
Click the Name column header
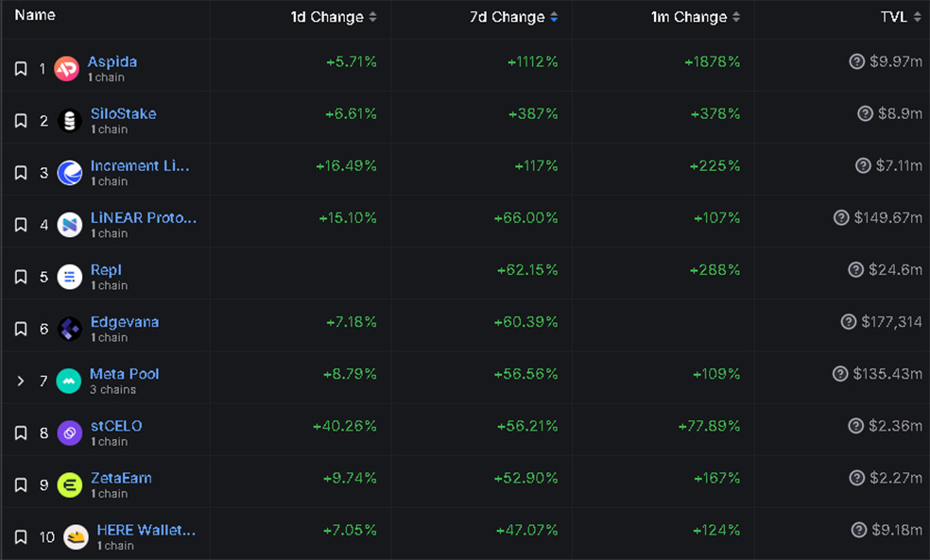[x=35, y=15]
